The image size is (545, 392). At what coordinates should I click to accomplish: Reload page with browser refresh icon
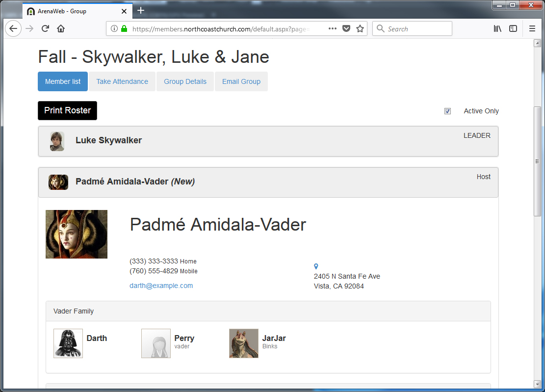[x=45, y=29]
